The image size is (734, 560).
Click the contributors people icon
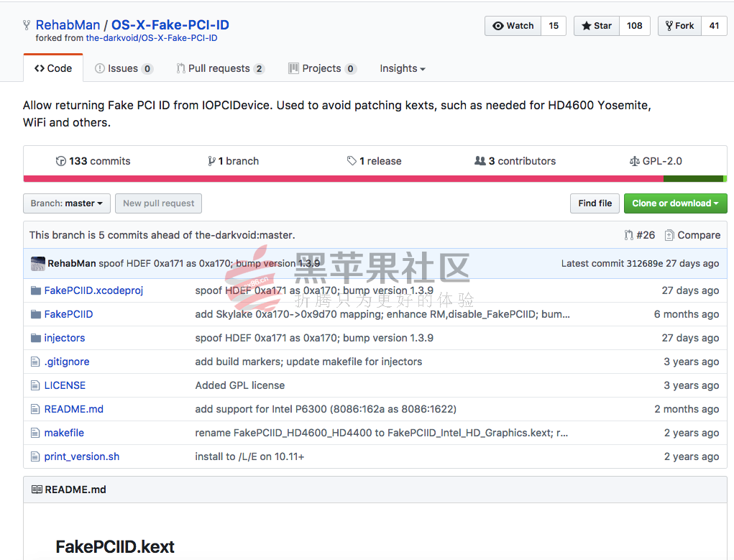pos(480,161)
